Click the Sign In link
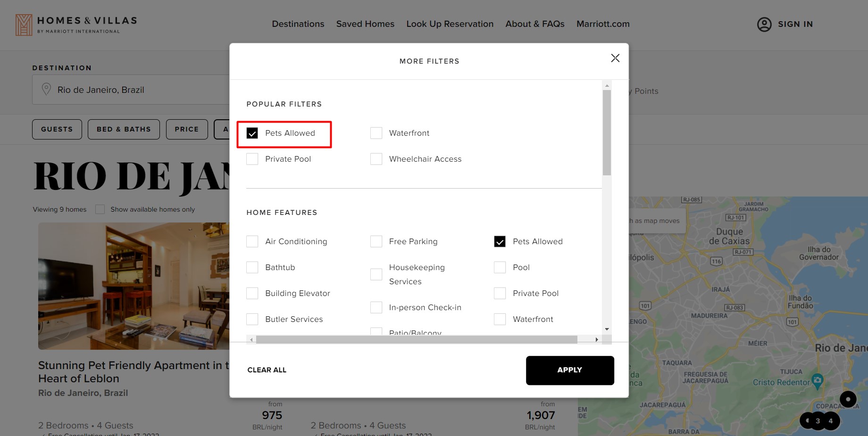Viewport: 868px width, 436px height. tap(795, 24)
